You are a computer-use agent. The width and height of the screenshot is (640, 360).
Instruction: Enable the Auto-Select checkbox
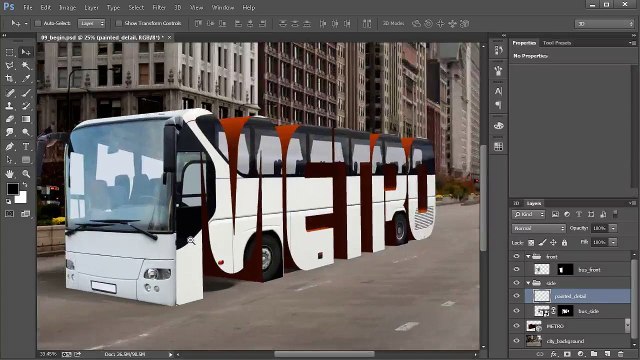click(38, 23)
